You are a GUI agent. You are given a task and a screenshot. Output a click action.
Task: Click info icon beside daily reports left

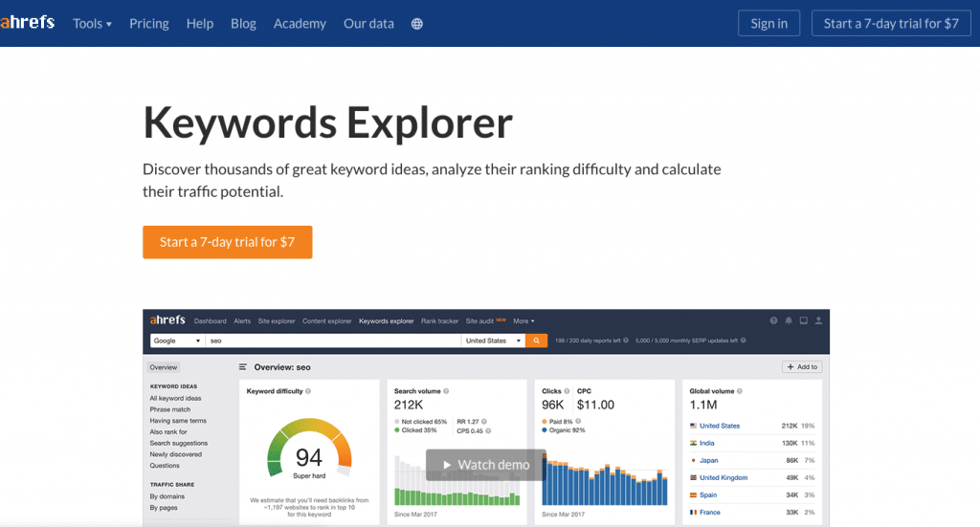(x=626, y=340)
